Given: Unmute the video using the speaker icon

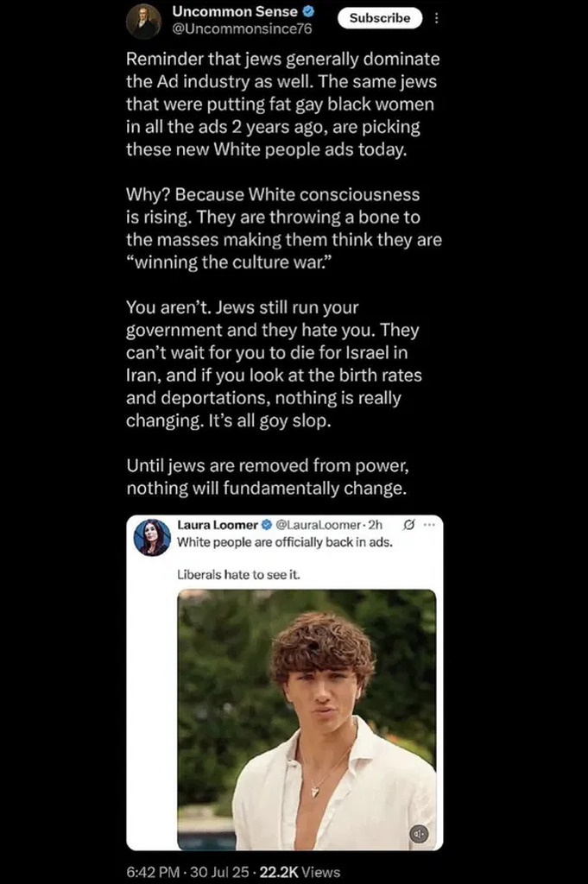Looking at the screenshot, I should 419,833.
